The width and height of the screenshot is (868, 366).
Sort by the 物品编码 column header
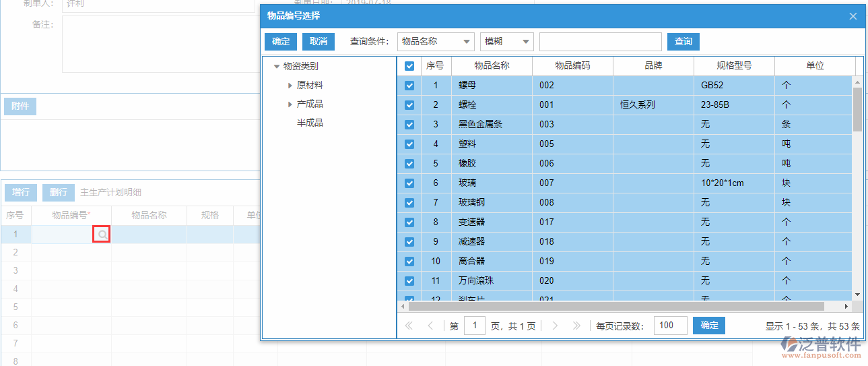pyautogui.click(x=572, y=66)
